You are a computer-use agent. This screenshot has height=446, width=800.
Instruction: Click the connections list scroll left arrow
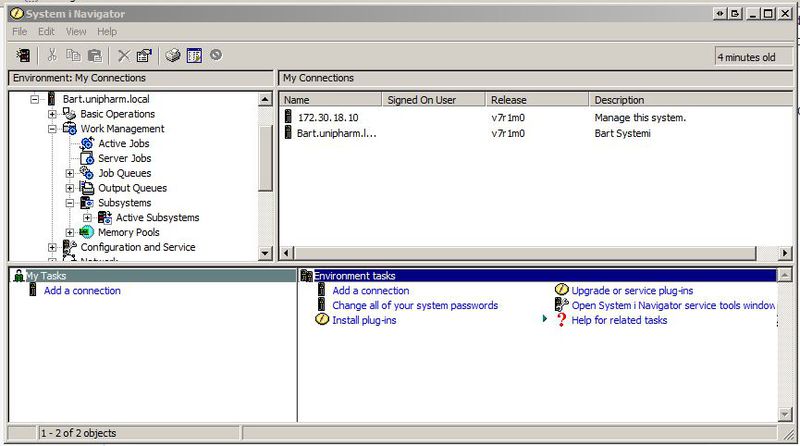point(286,253)
